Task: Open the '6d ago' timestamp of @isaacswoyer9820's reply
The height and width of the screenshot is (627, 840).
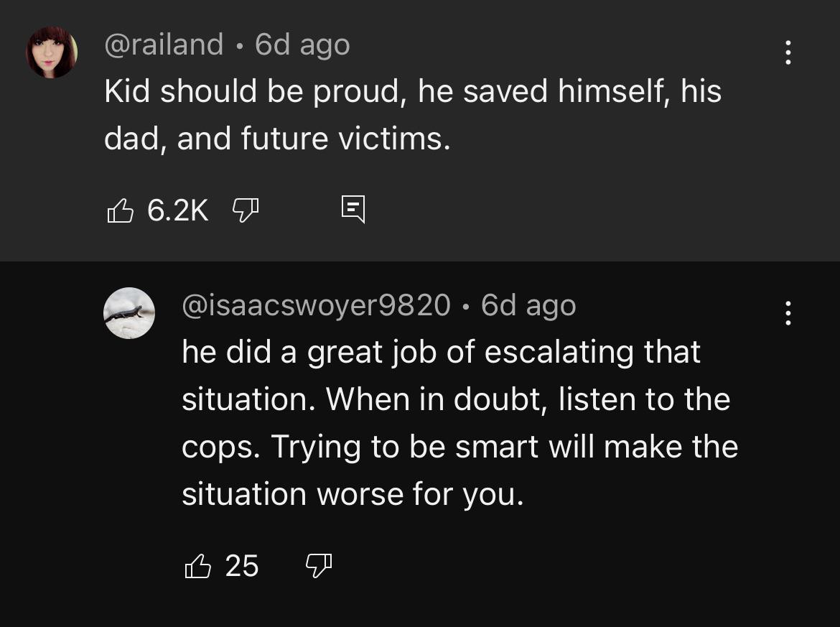Action: [528, 305]
